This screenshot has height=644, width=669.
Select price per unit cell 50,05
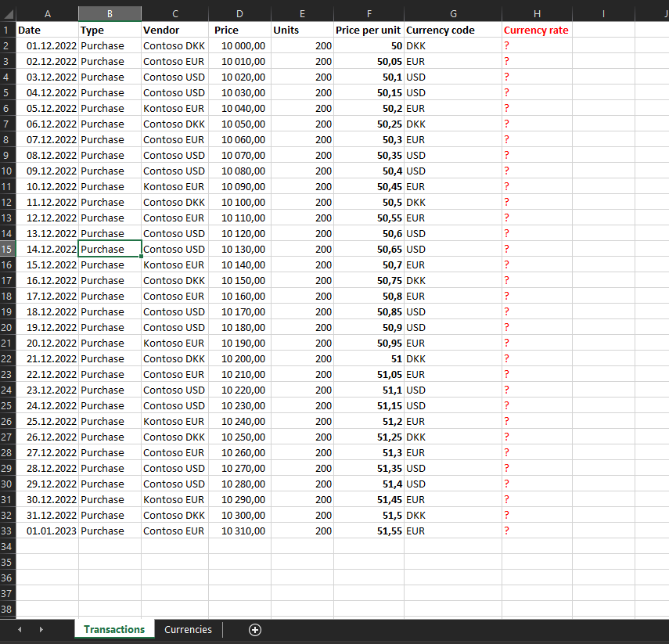point(369,62)
